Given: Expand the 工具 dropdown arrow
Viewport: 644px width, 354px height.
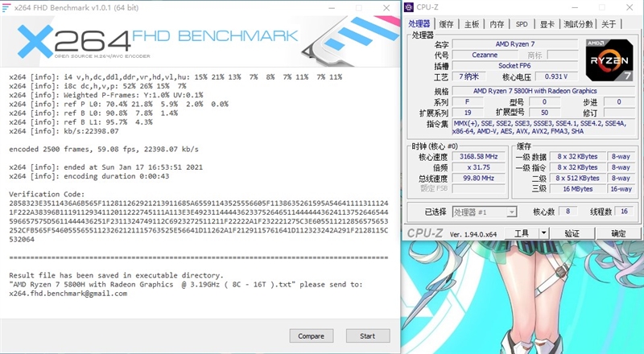Looking at the screenshot, I should point(544,233).
